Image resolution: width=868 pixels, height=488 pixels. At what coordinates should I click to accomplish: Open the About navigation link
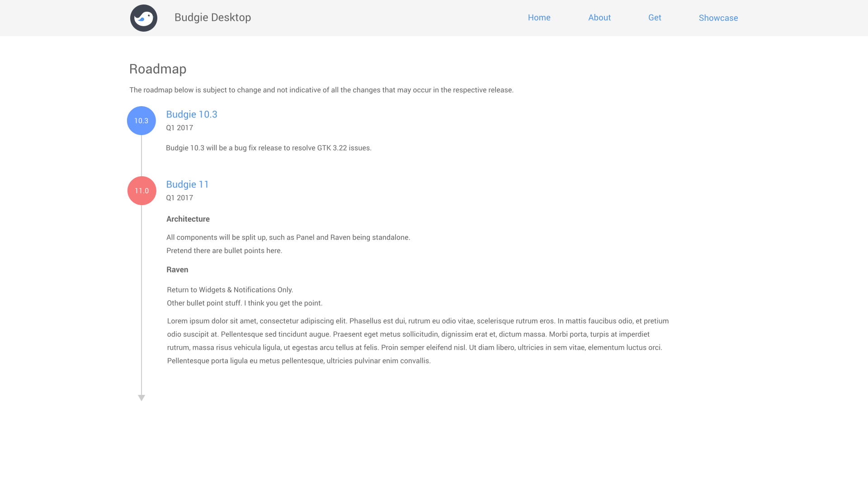pos(599,18)
